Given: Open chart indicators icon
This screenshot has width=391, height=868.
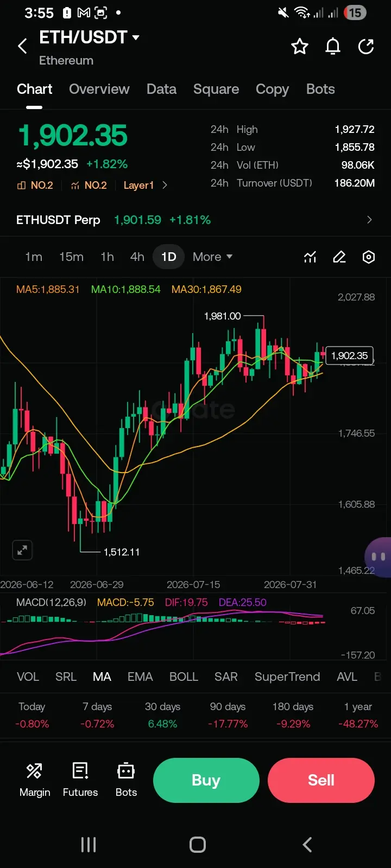Looking at the screenshot, I should (310, 257).
